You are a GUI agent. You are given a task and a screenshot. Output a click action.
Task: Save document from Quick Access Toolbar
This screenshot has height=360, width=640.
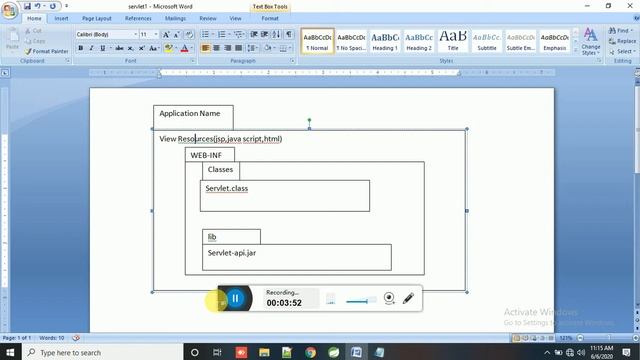tap(27, 6)
